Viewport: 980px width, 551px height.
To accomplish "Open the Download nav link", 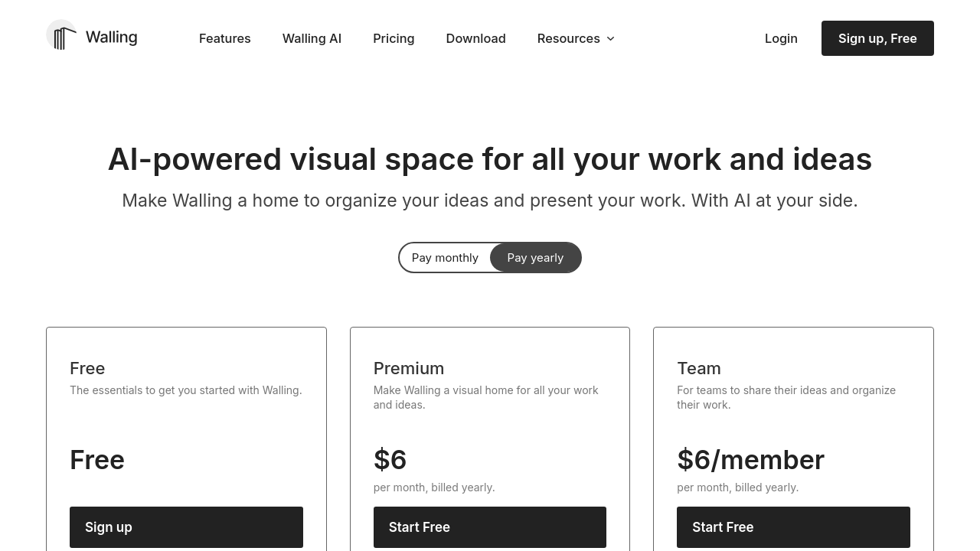I will 475,38.
